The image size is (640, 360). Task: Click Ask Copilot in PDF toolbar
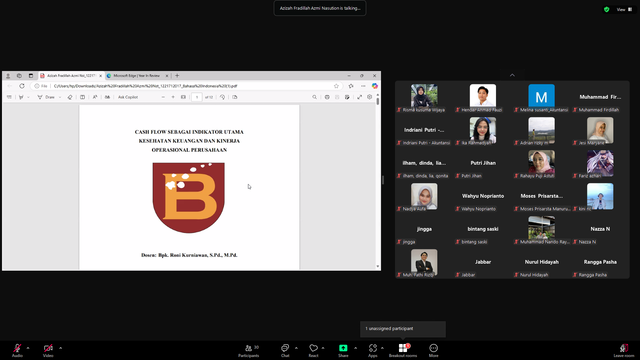point(128,97)
